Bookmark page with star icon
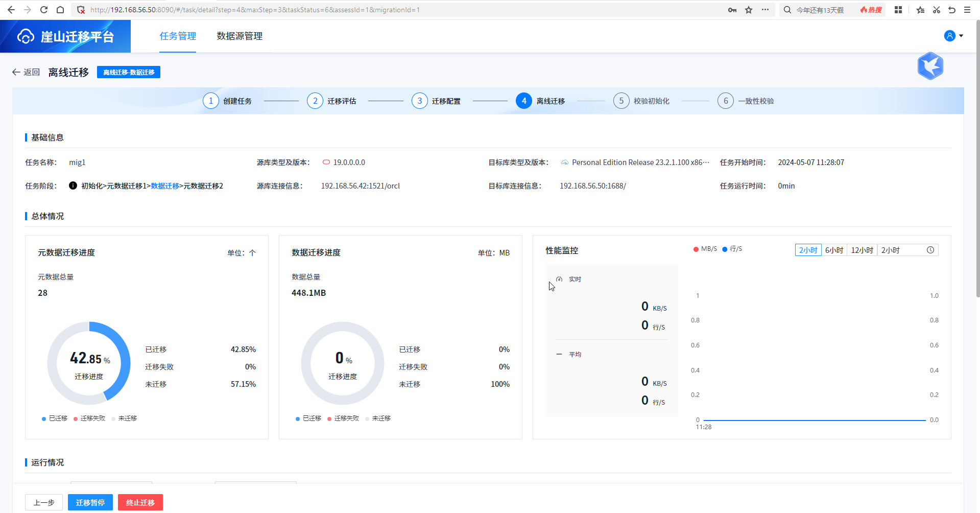The image size is (980, 513). (x=749, y=10)
